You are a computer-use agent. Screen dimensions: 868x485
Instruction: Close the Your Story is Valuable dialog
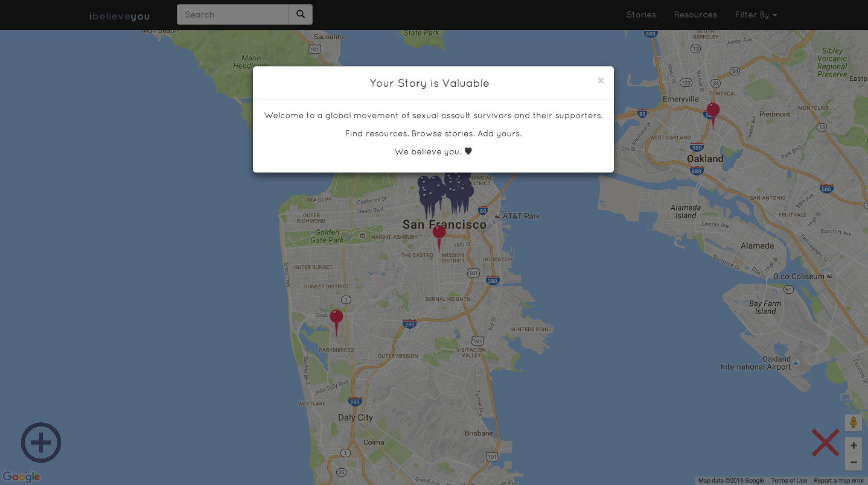[x=601, y=80]
